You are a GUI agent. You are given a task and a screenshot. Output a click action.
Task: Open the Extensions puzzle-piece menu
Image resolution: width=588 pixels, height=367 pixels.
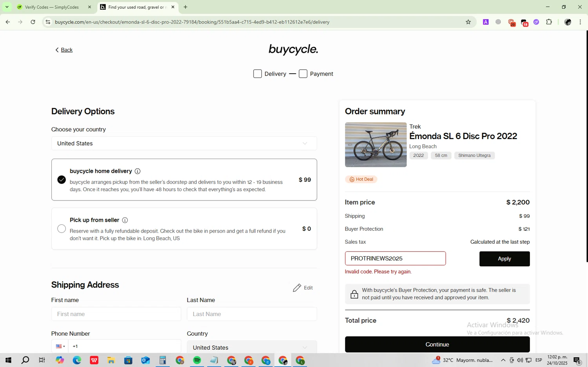click(x=549, y=22)
